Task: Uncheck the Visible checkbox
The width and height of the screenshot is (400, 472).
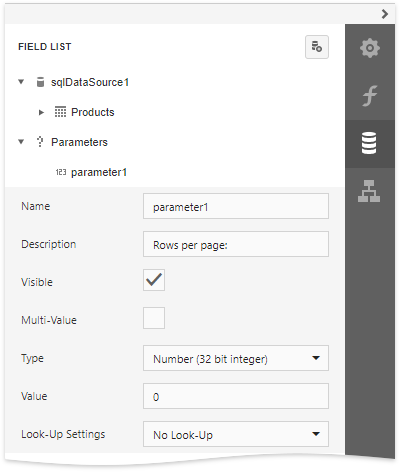Action: (154, 280)
